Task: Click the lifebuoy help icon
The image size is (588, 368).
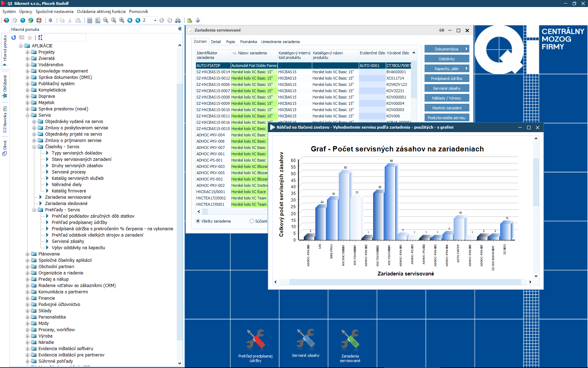Action: coord(39,20)
